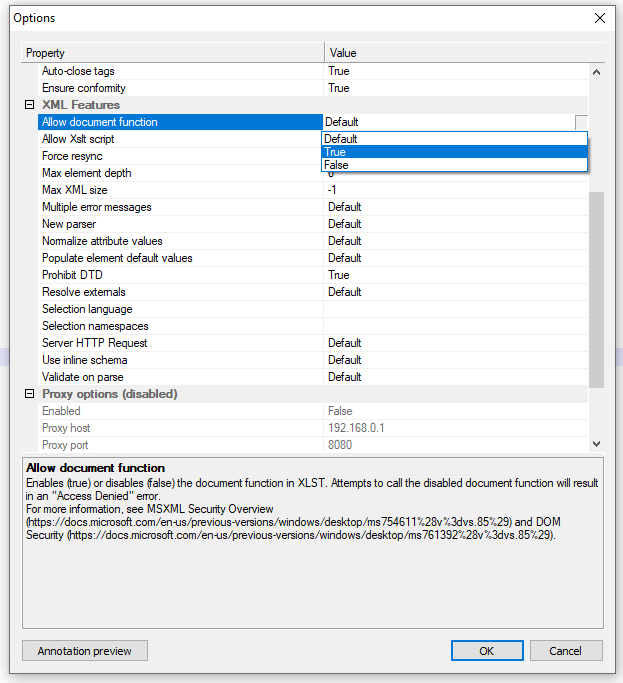Close the Options dialog
The width and height of the screenshot is (623, 683).
600,18
